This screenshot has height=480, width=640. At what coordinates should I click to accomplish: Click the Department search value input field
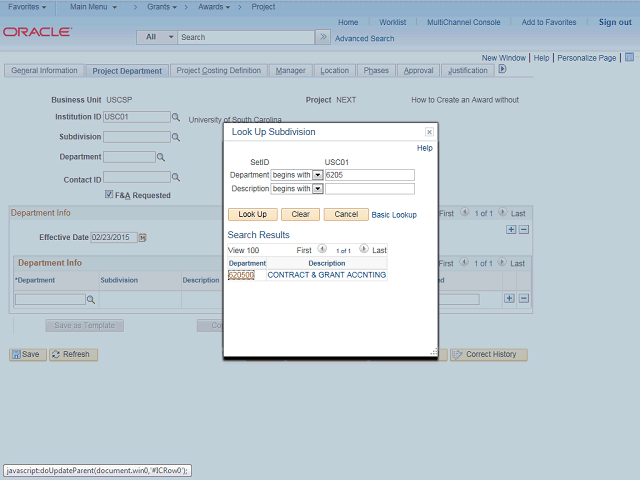369,175
